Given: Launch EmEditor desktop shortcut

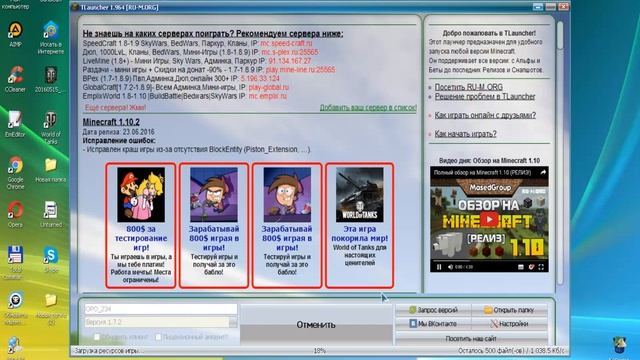Looking at the screenshot, I should (15, 124).
